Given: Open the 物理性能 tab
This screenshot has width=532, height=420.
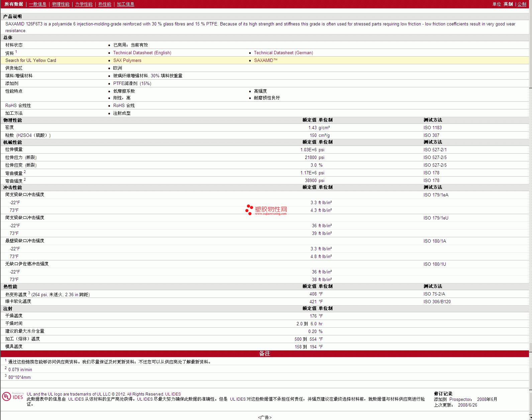Looking at the screenshot, I should point(61,4).
